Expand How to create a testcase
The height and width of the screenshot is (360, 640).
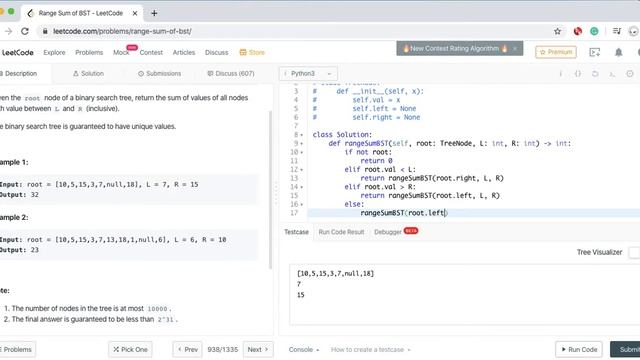[x=371, y=349]
